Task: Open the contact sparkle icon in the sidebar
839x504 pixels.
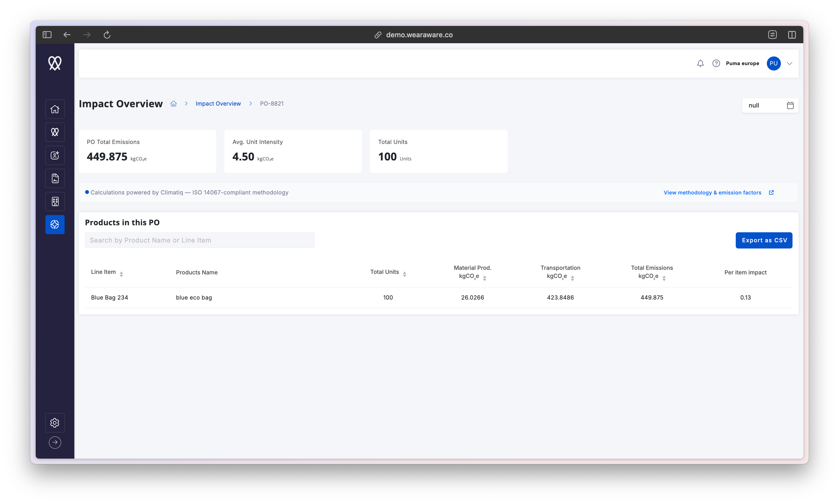Action: (x=55, y=155)
